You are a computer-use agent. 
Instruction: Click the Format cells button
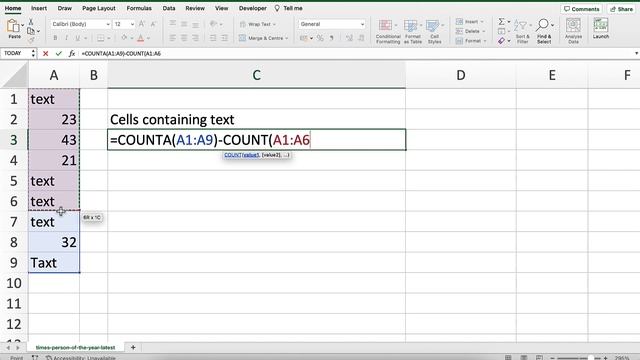point(470,41)
